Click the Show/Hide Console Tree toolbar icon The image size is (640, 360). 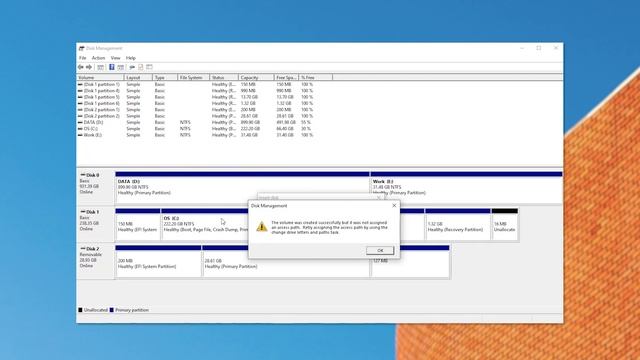click(100, 67)
